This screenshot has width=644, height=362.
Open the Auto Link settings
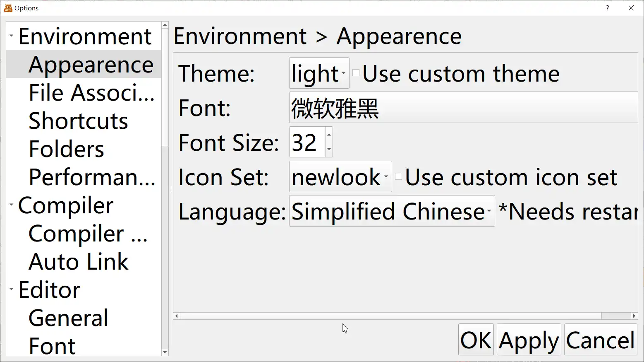[x=79, y=261]
